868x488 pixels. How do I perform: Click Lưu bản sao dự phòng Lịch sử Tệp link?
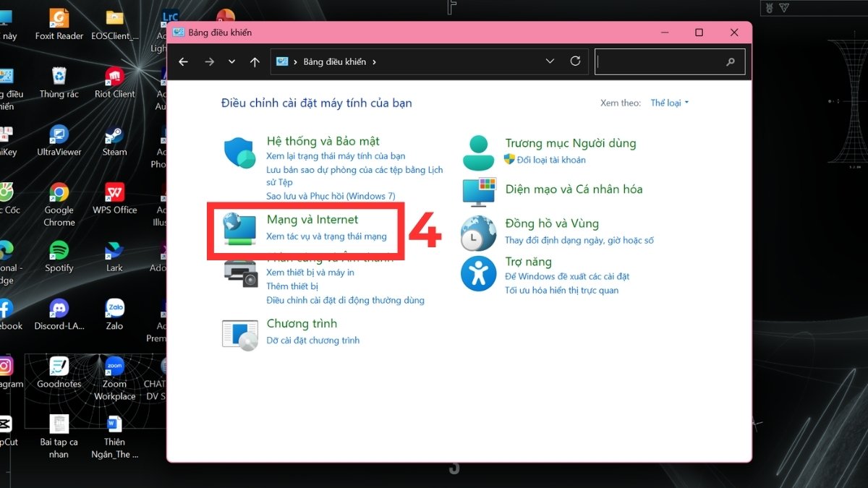354,176
